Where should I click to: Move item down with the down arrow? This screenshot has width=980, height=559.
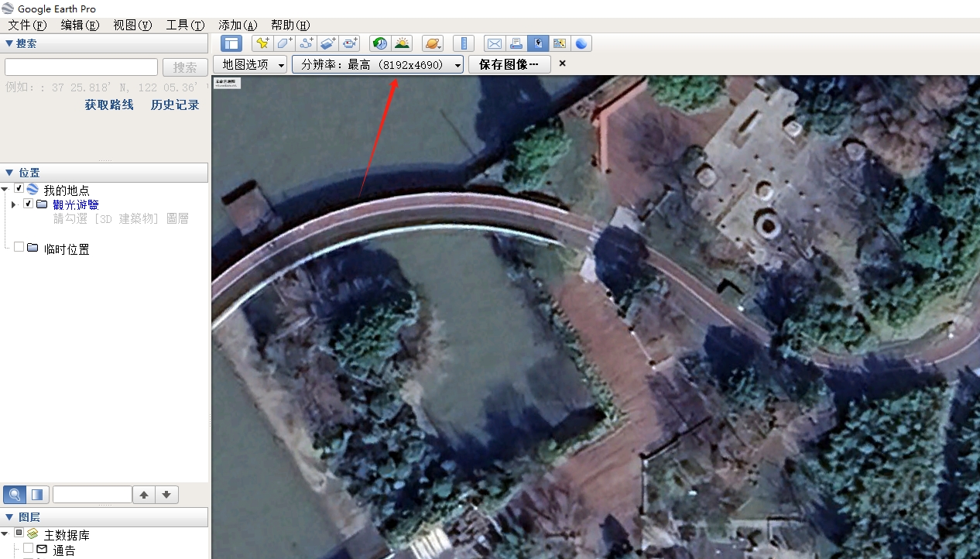(x=166, y=495)
